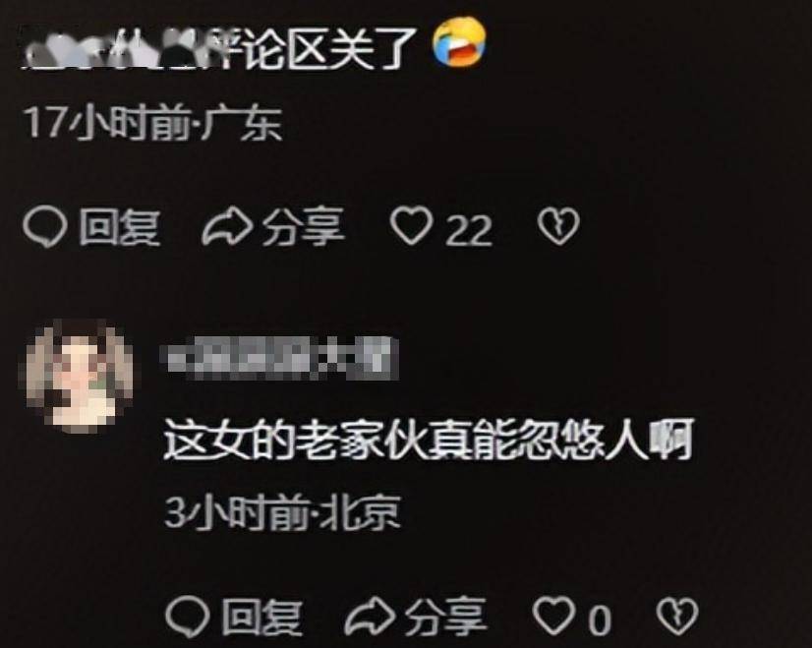Click the timestamp 3小时前·北京
Screen dimensions: 812x648
point(283,513)
